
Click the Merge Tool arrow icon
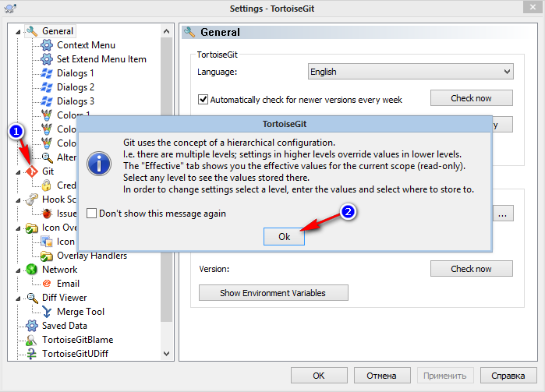pos(47,312)
